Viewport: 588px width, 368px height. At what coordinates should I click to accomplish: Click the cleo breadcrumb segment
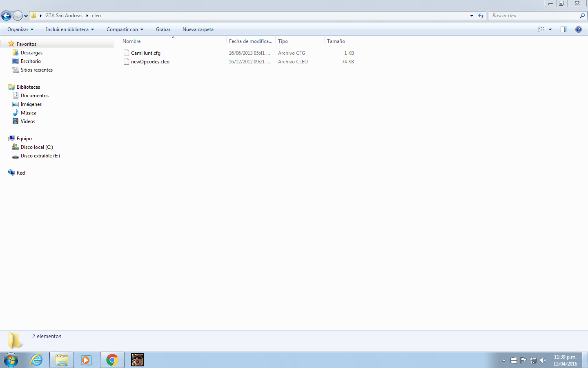click(x=96, y=16)
